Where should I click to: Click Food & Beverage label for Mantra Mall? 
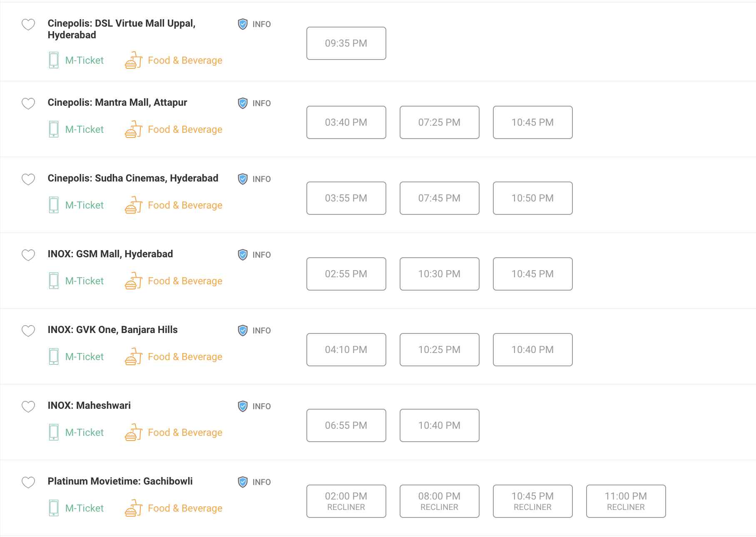click(x=185, y=129)
